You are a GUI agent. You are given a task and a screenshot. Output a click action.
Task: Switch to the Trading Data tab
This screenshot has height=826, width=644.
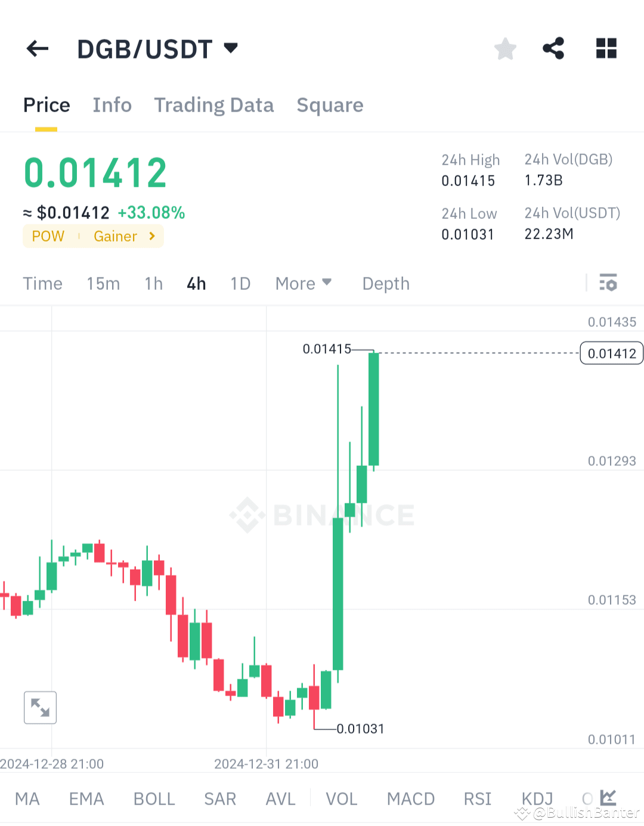(213, 105)
